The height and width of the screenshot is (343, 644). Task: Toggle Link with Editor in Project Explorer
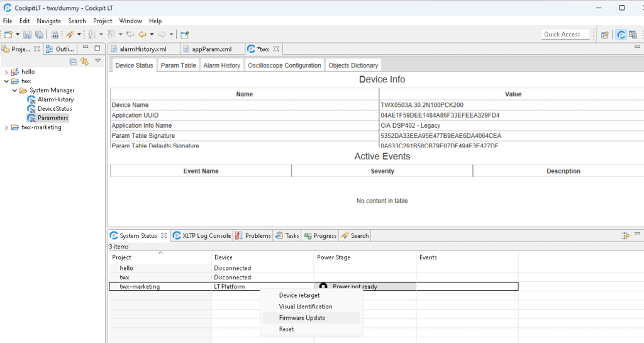coord(85,62)
